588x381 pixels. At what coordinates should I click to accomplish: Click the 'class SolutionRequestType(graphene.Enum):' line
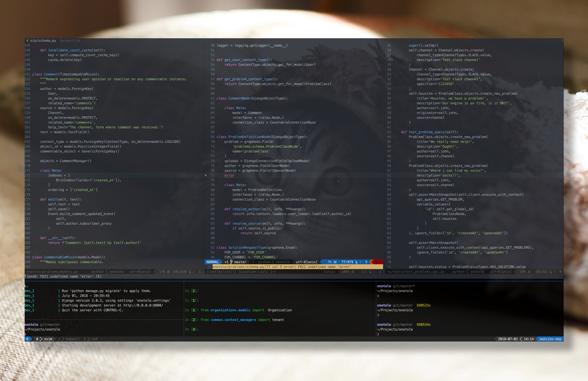click(257, 248)
